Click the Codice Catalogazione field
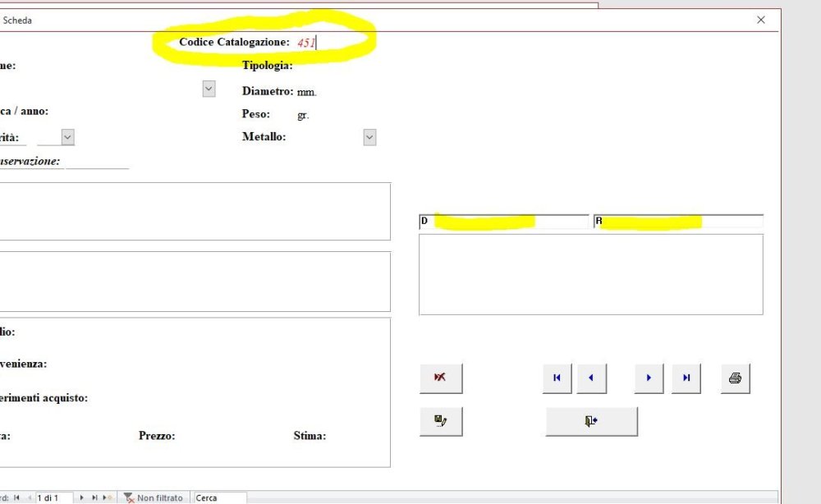The height and width of the screenshot is (504, 821). (x=328, y=43)
